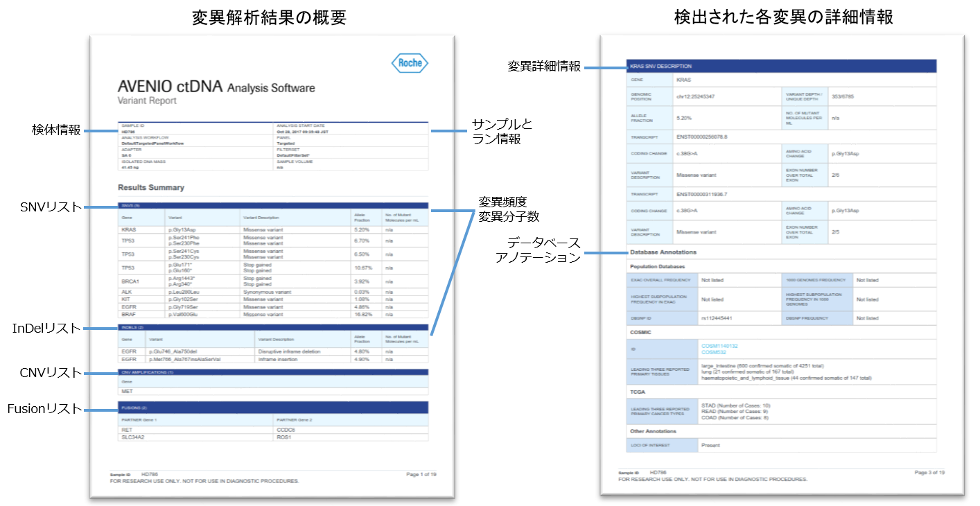Click the 'Other Annotations' subheading
This screenshot has height=506, width=980.
click(x=653, y=431)
